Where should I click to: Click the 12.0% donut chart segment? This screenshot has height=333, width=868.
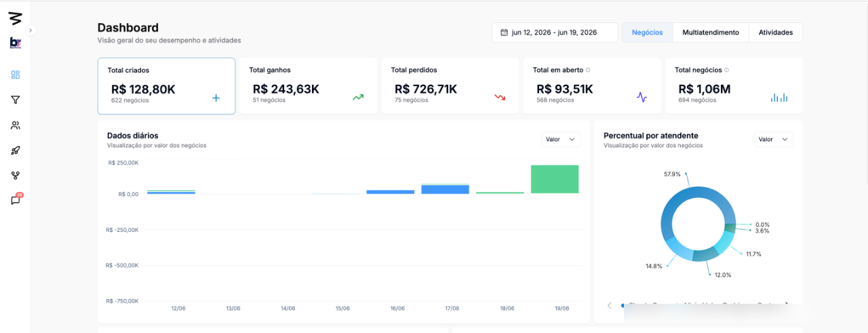(705, 256)
